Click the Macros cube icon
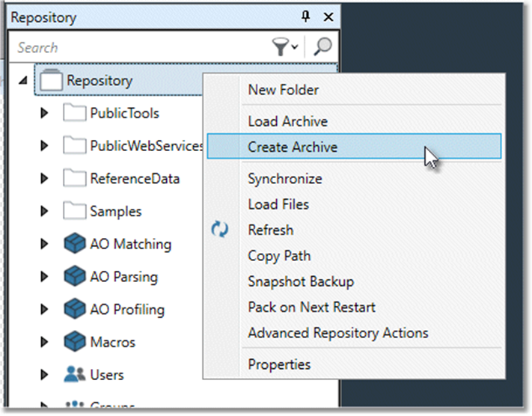 (x=76, y=342)
